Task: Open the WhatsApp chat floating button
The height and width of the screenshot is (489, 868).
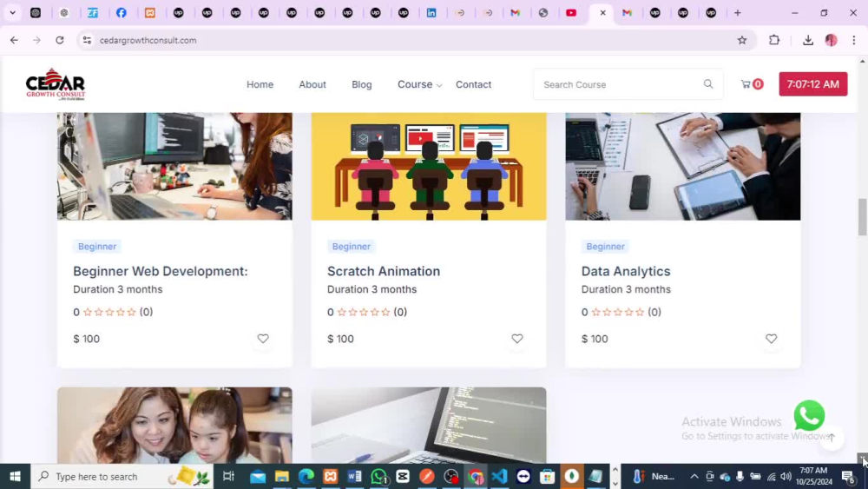Action: pyautogui.click(x=809, y=415)
